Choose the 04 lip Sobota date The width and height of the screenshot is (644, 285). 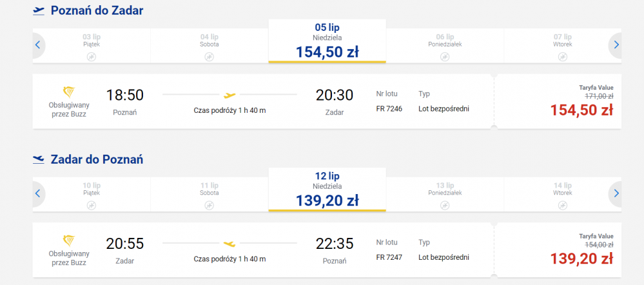(x=210, y=46)
